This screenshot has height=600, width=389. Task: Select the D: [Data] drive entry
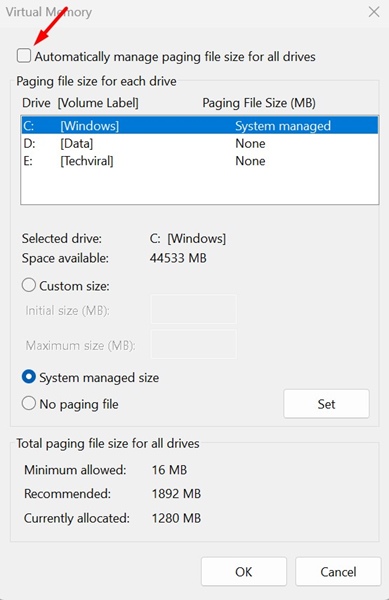point(200,143)
